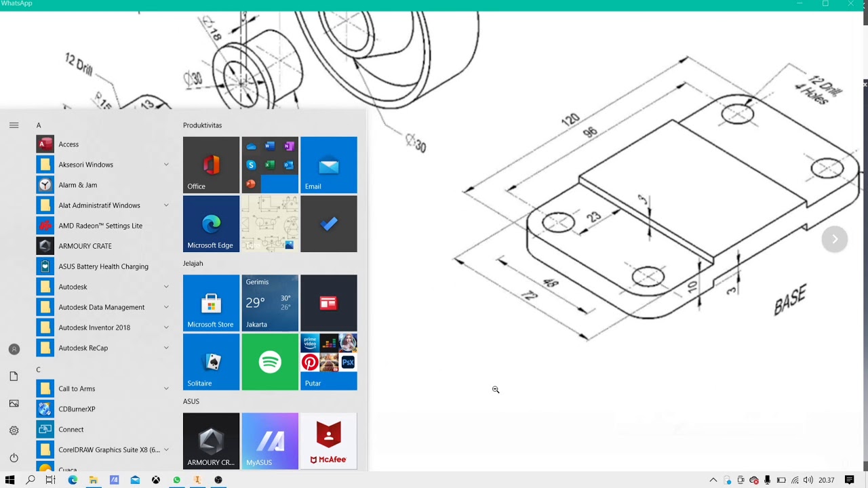Open the Photos tile with drawing preview
The width and height of the screenshot is (868, 488).
pos(270,224)
